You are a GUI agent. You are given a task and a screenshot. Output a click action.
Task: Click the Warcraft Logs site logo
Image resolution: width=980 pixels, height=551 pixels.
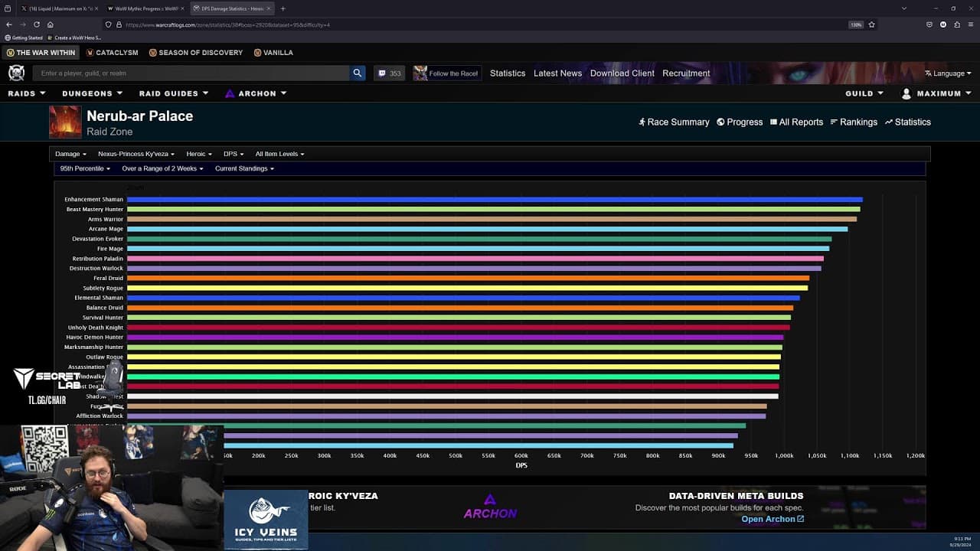(16, 73)
